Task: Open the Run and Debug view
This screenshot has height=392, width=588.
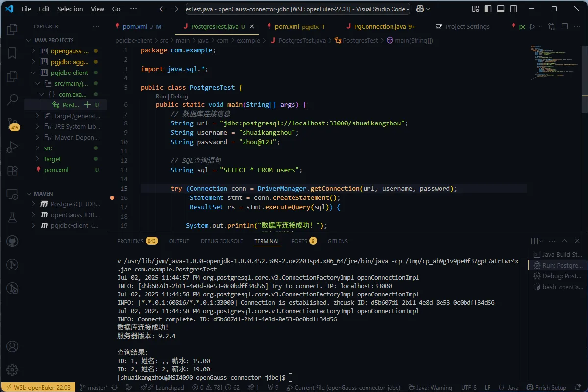Action: coord(12,147)
